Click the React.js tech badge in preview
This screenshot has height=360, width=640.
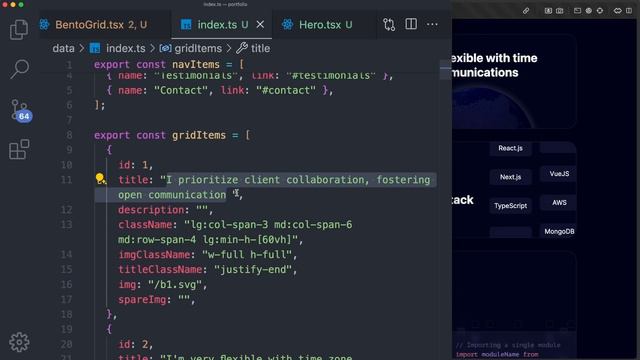click(x=510, y=148)
